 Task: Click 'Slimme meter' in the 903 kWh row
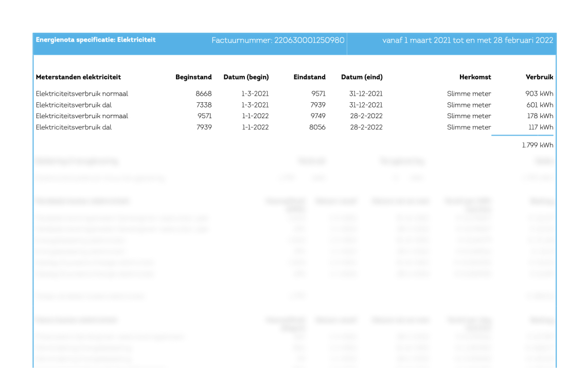point(469,94)
